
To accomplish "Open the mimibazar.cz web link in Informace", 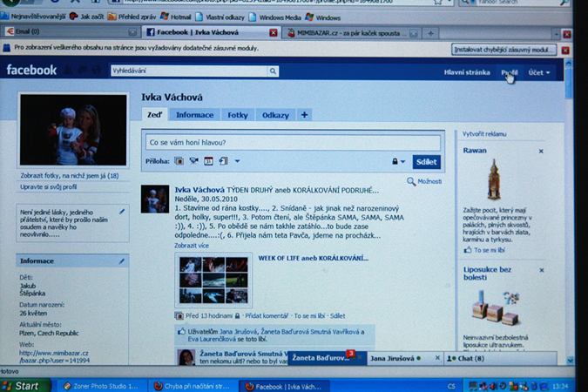I will 54,357.
